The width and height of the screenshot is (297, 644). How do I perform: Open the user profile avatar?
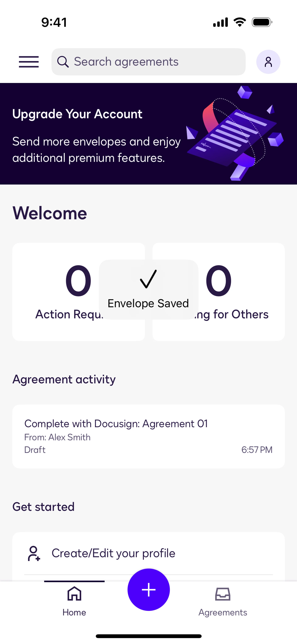click(268, 62)
